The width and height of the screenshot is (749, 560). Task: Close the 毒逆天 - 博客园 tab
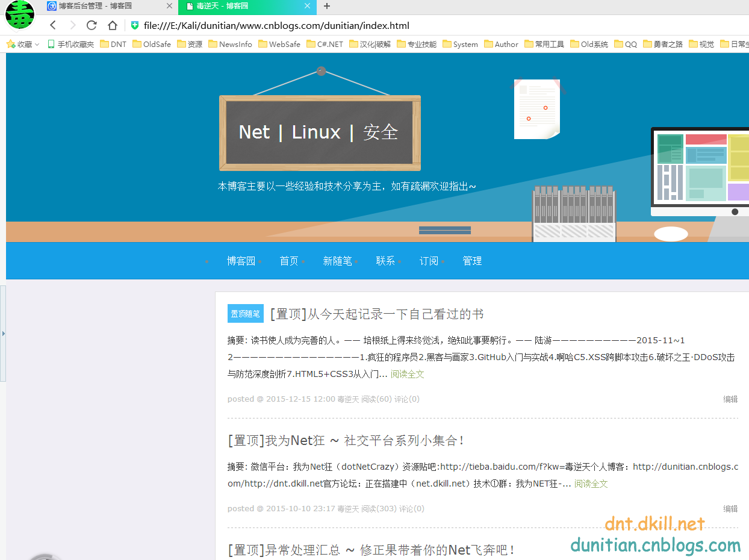pyautogui.click(x=307, y=6)
